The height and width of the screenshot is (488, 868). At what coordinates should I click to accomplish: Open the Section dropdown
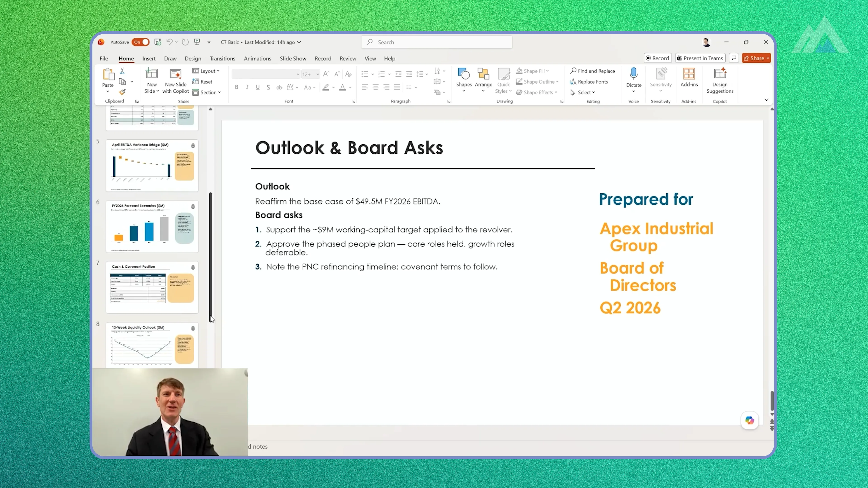coord(207,92)
